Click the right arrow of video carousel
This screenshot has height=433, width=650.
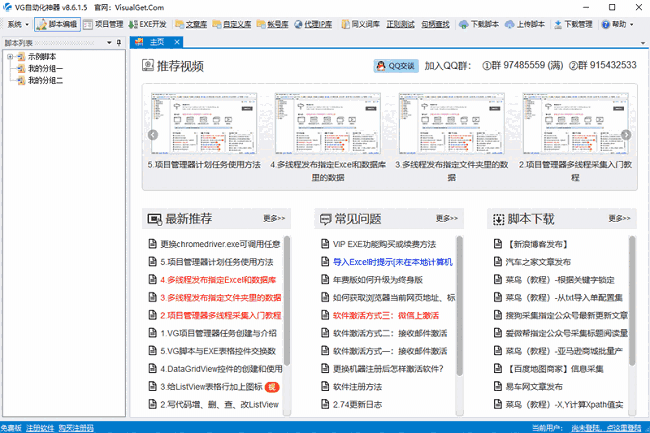tap(627, 135)
